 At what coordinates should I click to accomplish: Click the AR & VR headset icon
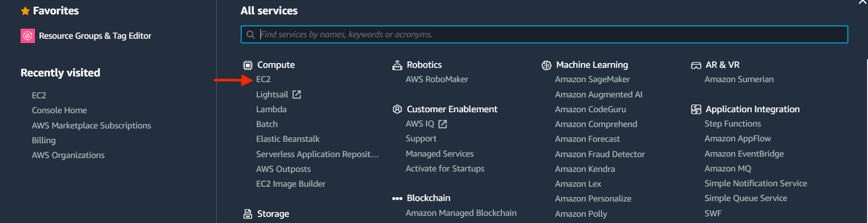696,65
